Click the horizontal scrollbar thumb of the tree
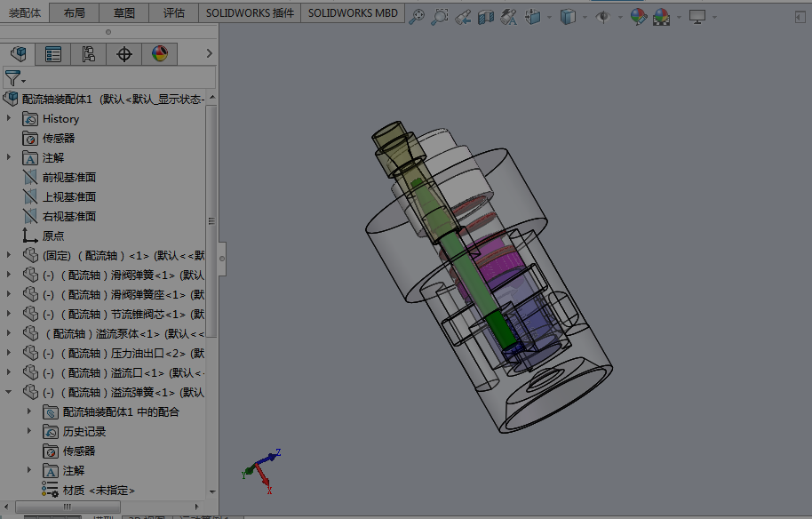This screenshot has height=519, width=812. tap(68, 507)
